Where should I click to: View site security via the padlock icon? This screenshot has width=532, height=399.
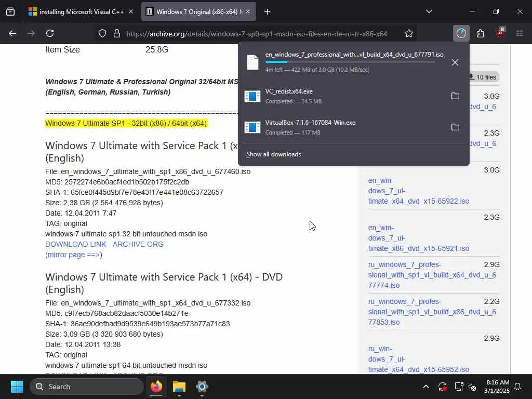[x=117, y=34]
